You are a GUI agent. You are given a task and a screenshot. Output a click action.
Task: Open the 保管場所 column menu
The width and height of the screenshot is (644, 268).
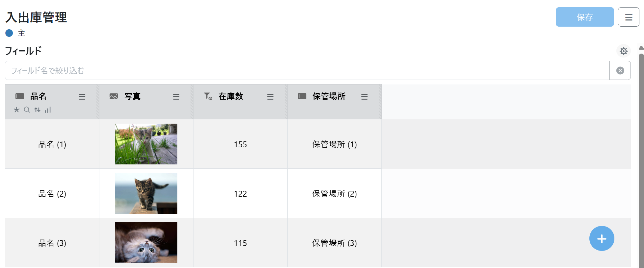point(364,97)
